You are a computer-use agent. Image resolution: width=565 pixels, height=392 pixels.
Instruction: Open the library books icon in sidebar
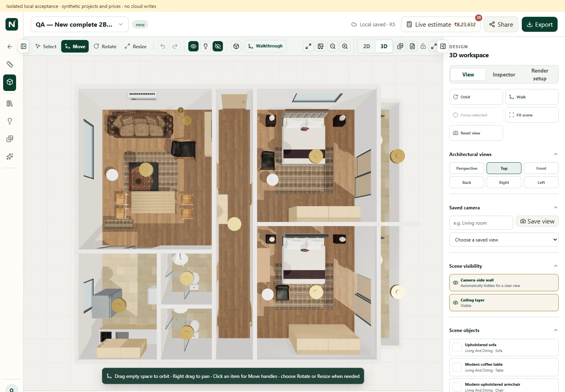click(x=10, y=103)
